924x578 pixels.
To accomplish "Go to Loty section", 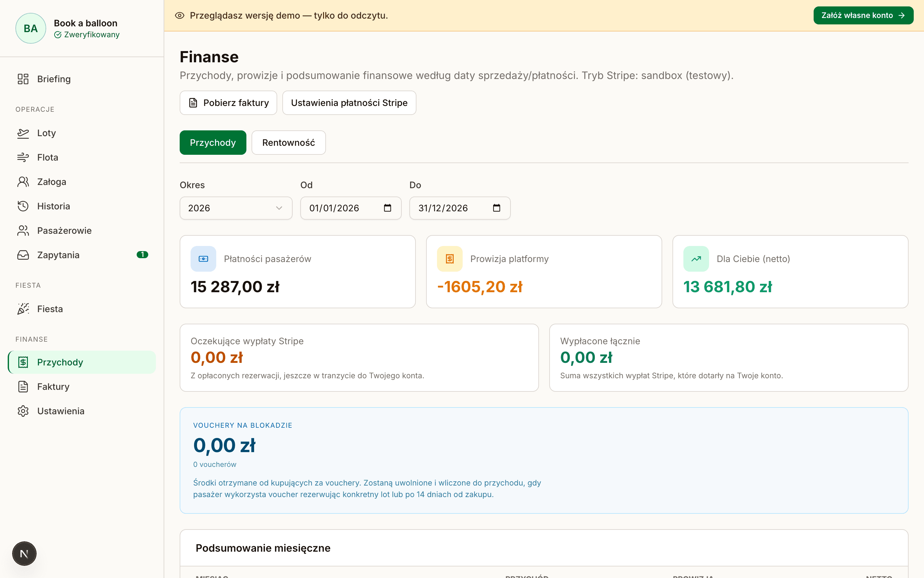I will coord(82,133).
